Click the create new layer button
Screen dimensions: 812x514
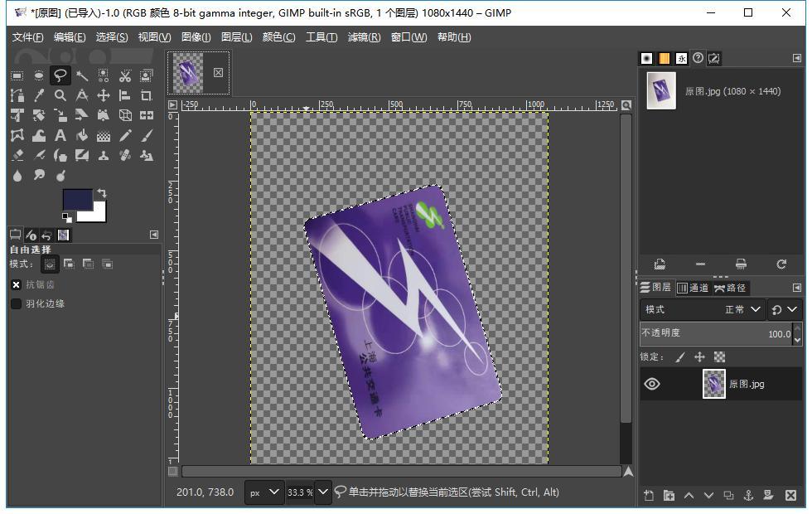pos(649,496)
